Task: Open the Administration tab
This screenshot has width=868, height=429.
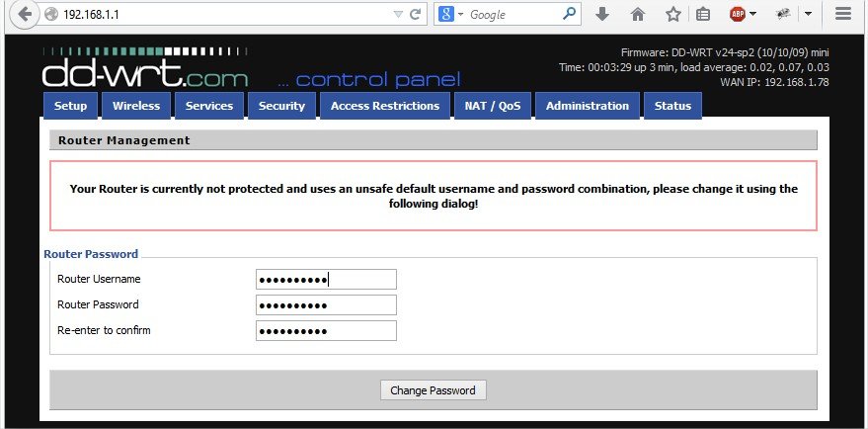Action: (x=588, y=106)
